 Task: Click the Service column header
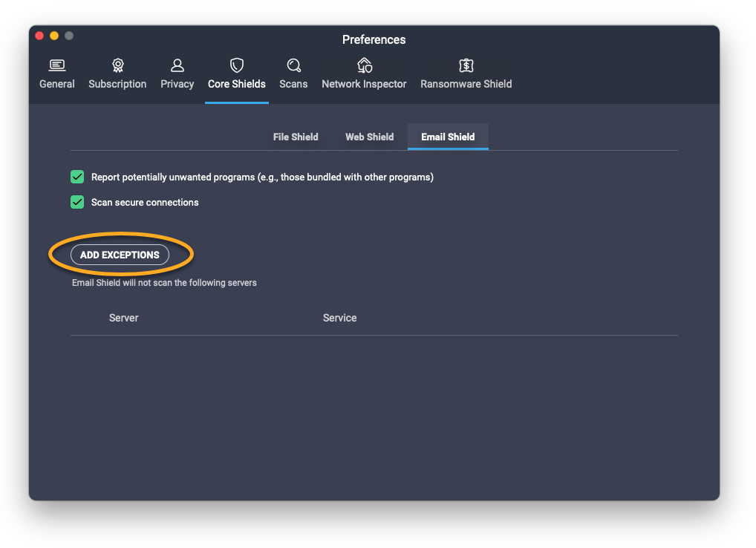339,318
